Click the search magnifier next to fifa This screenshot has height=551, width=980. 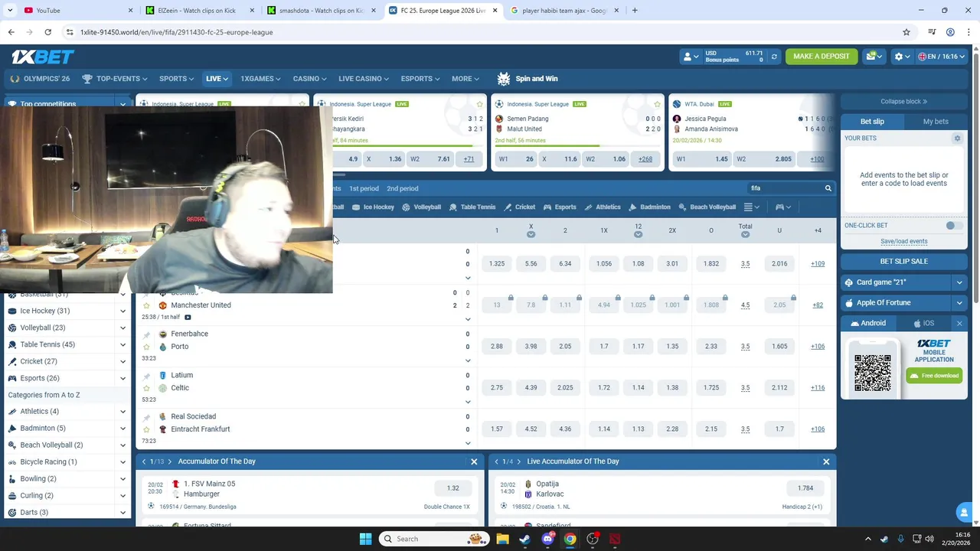[x=828, y=188]
